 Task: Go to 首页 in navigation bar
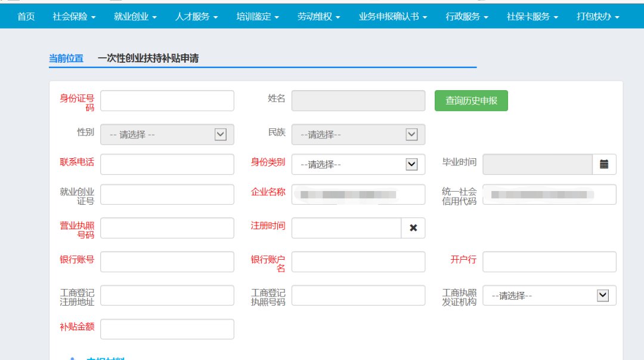coord(26,17)
